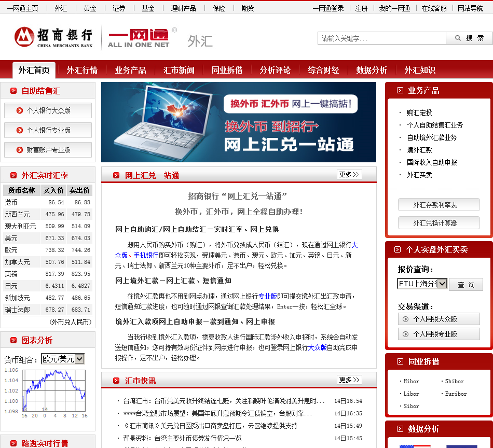Open 自助境外汇款业务 link
The height and width of the screenshot is (448, 493).
pos(432,137)
